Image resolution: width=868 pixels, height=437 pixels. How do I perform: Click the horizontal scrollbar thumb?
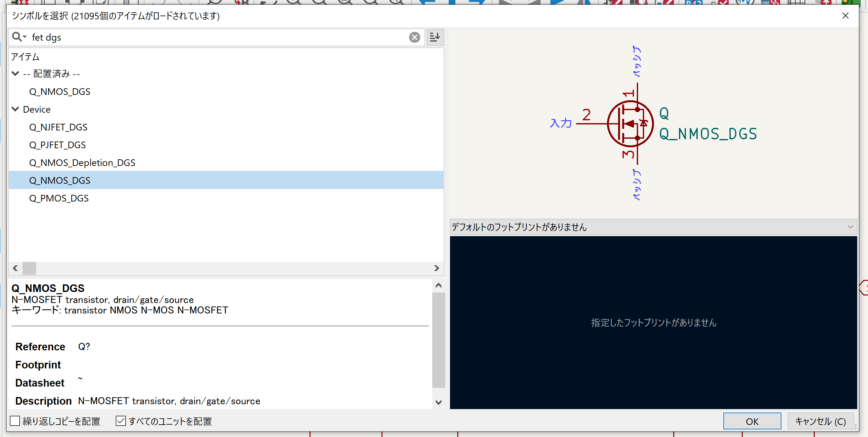pyautogui.click(x=29, y=268)
